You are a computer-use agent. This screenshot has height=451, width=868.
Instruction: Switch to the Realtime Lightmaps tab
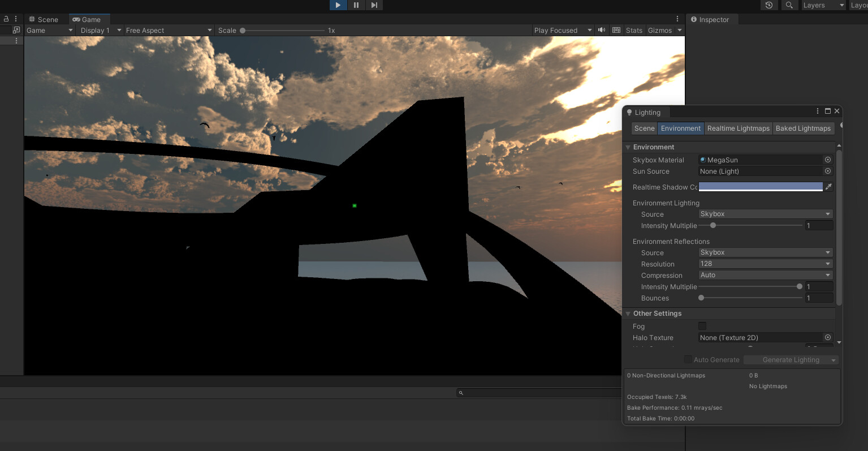pos(738,128)
